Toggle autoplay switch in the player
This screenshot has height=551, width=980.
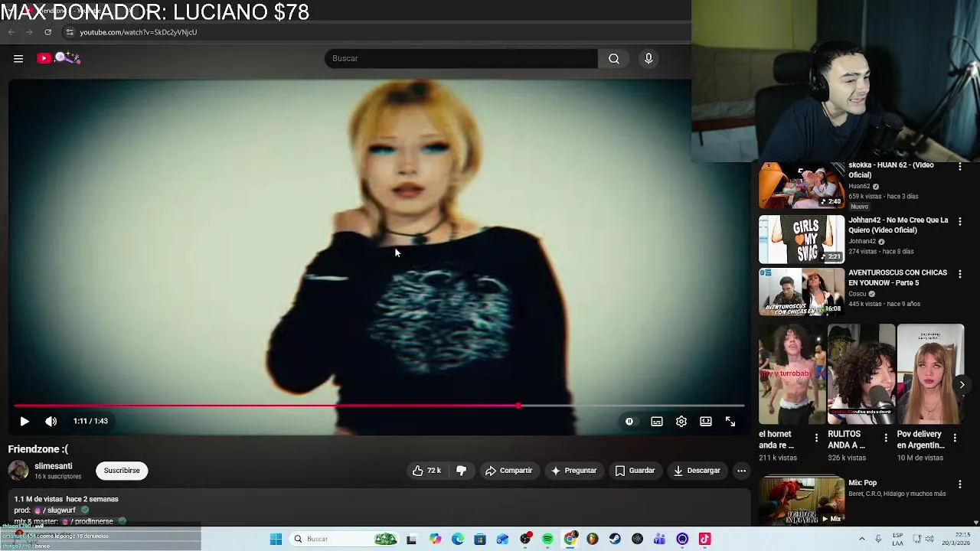(629, 422)
